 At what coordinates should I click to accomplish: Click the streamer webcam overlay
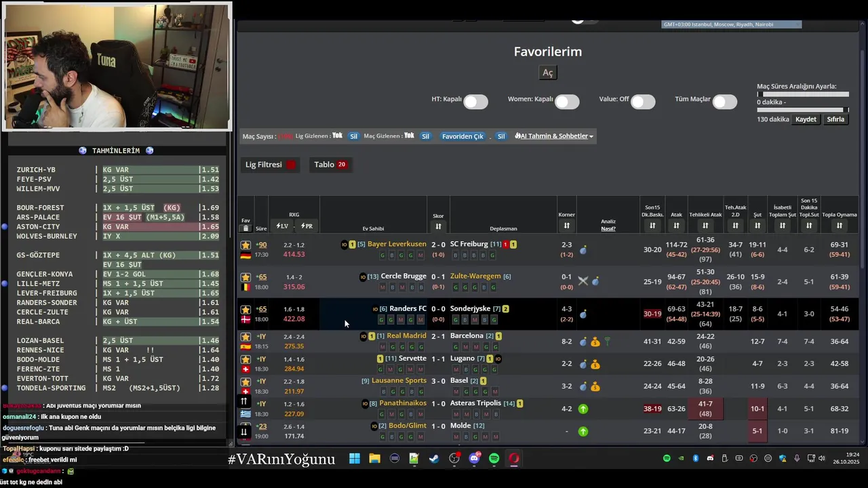(117, 66)
